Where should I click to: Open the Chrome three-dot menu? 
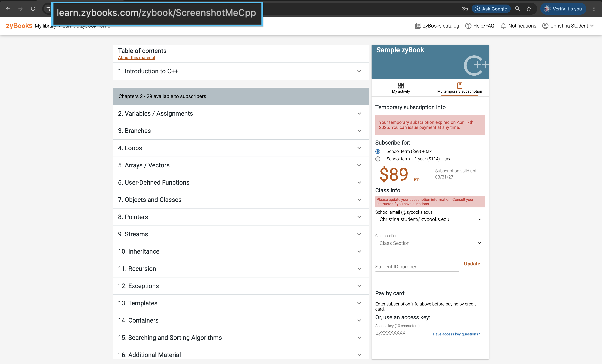click(x=594, y=9)
